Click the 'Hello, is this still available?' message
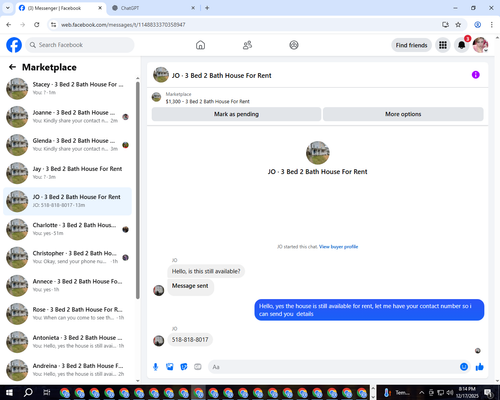 point(206,271)
